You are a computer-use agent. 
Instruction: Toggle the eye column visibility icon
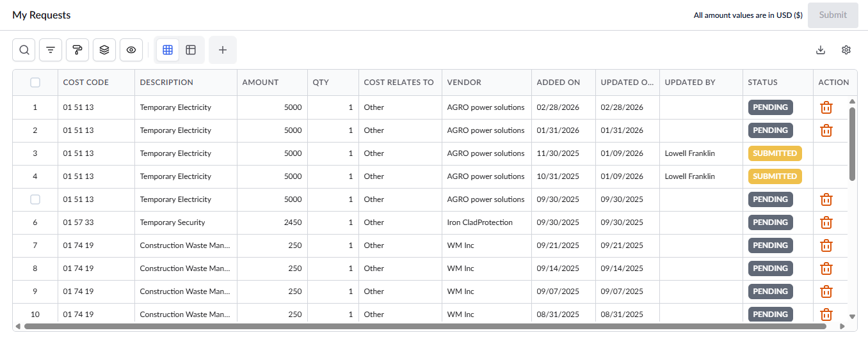[131, 50]
